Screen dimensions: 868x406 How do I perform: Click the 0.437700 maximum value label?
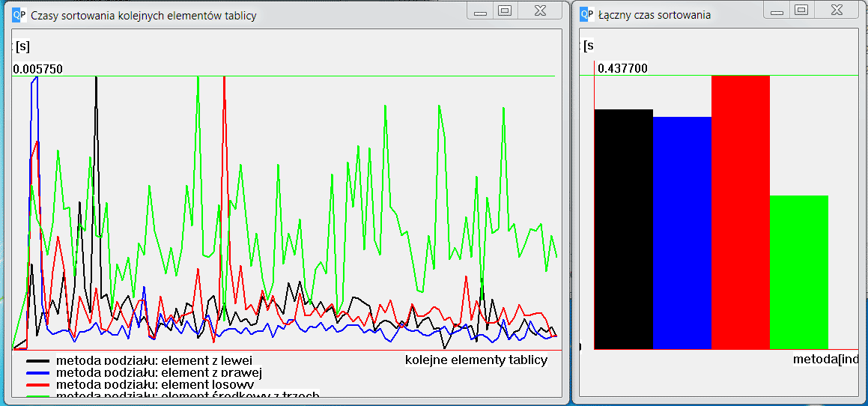[x=622, y=68]
